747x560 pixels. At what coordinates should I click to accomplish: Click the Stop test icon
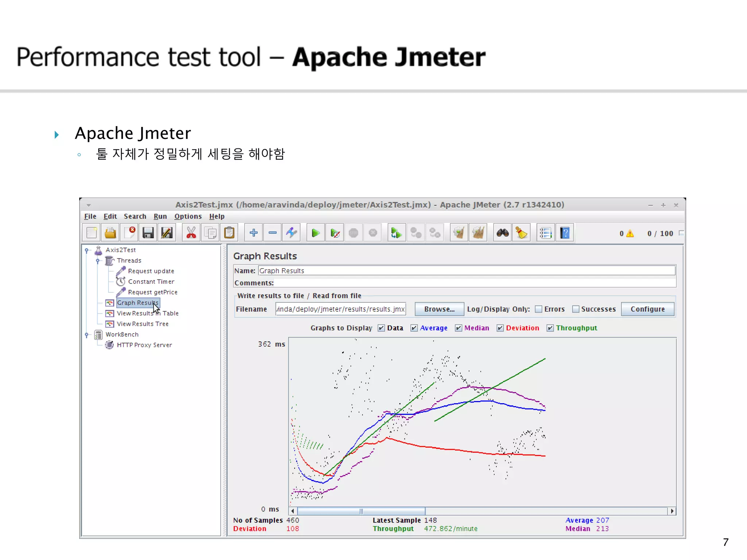(353, 233)
